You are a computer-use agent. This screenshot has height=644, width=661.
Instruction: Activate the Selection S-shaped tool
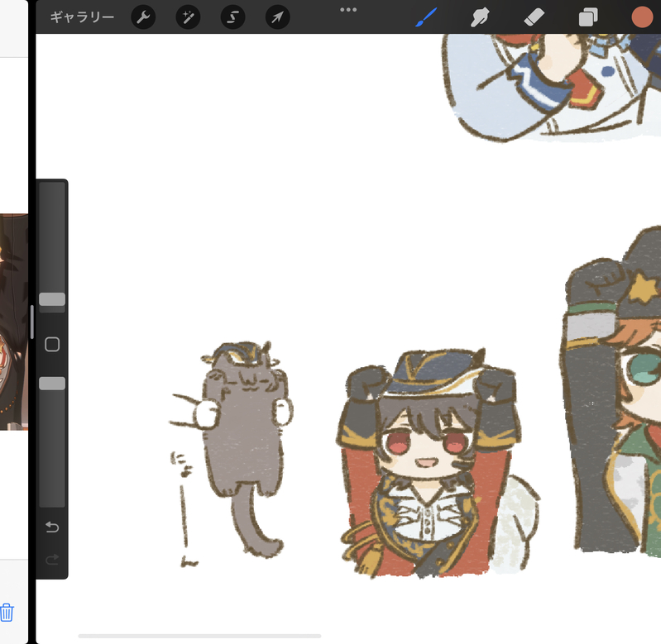click(232, 17)
